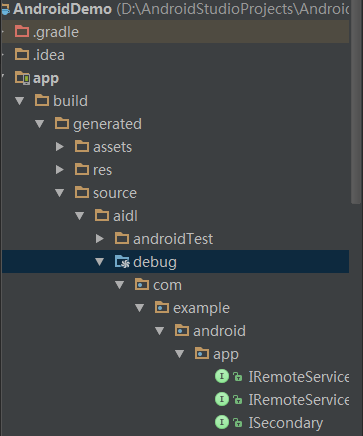Expand the androidTest folder arrow
The width and height of the screenshot is (363, 436).
click(100, 239)
